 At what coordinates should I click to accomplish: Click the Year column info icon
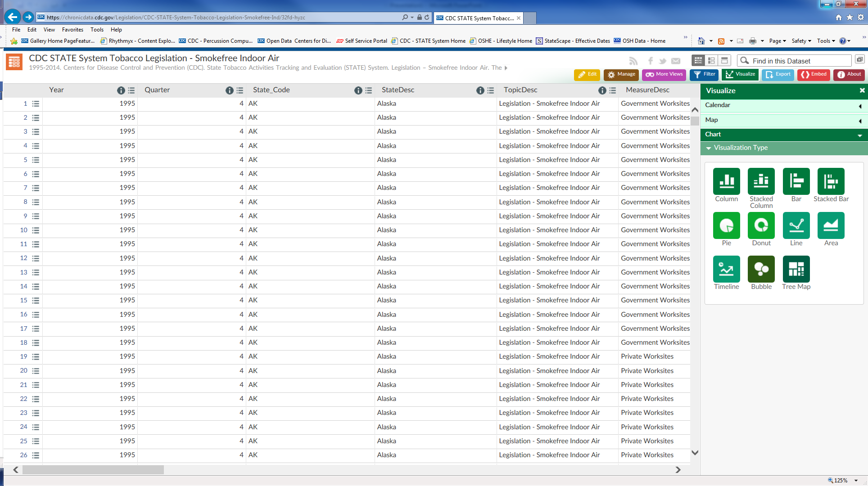121,90
